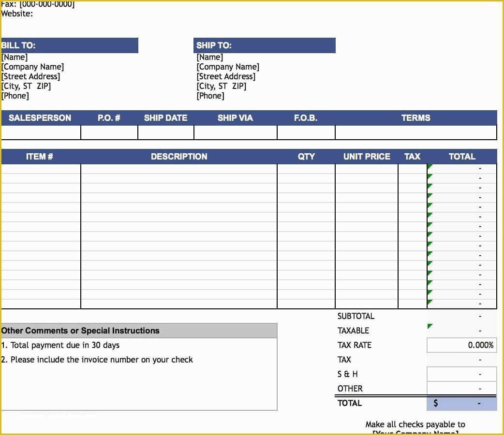
Task: Select the UNIT PRICE column header
Action: (367, 157)
